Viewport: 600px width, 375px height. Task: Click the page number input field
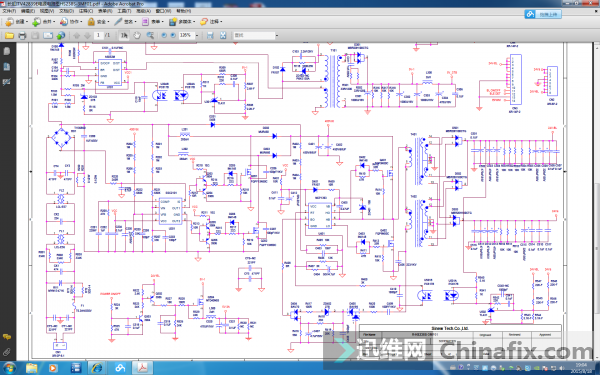click(98, 36)
